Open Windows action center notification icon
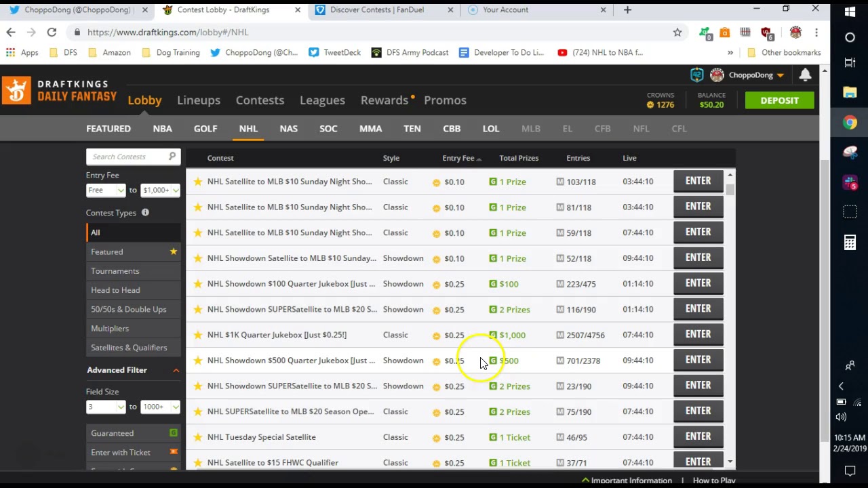Viewport: 868px width, 488px height. pyautogui.click(x=850, y=470)
